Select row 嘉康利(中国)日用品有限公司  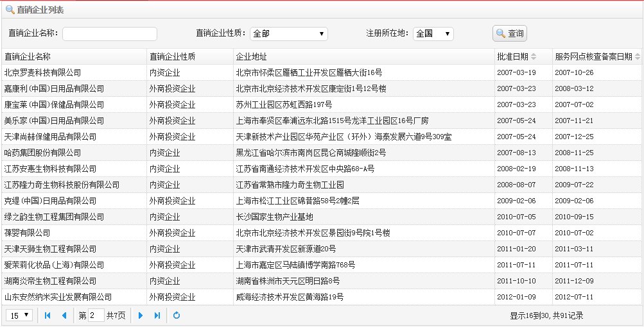321,88
